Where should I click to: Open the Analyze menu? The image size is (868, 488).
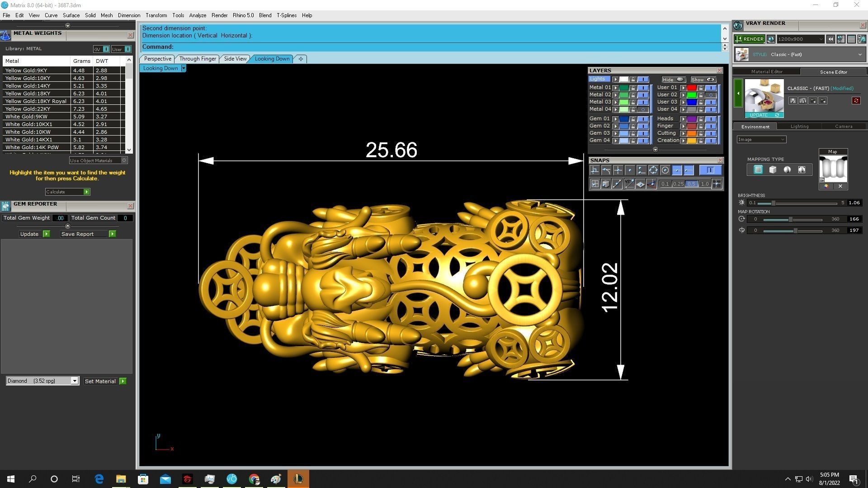(198, 15)
